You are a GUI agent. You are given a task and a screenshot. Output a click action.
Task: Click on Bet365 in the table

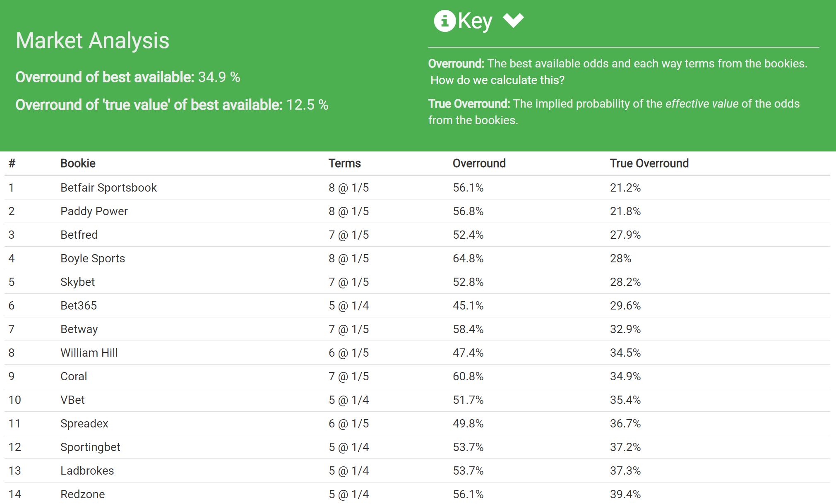tap(79, 306)
